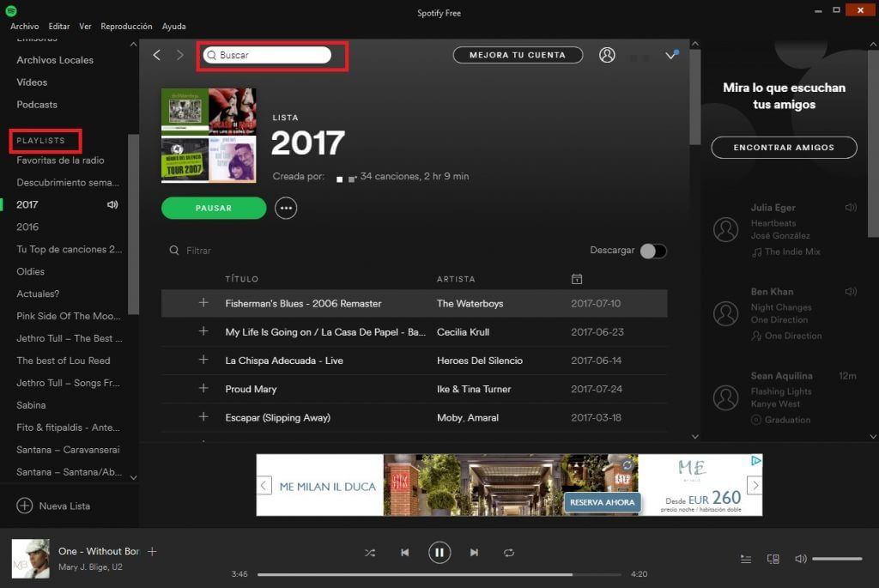Click the Buscar search field
This screenshot has width=879, height=588.
click(x=267, y=55)
